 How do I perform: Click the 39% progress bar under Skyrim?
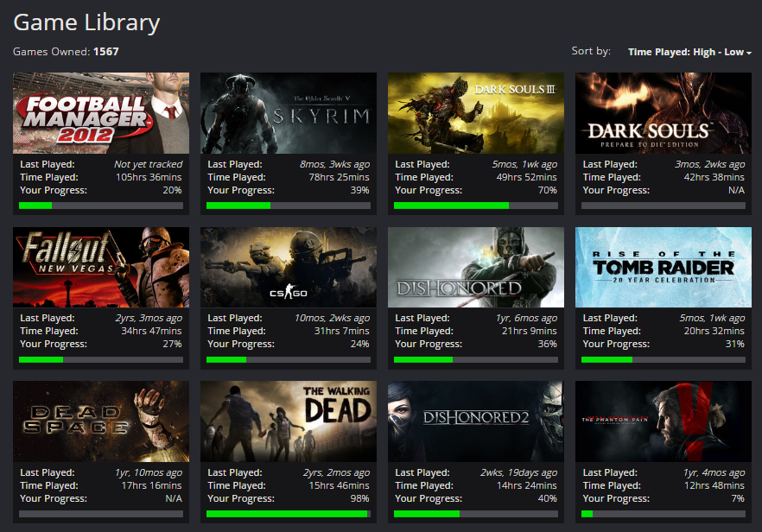pyautogui.click(x=289, y=206)
